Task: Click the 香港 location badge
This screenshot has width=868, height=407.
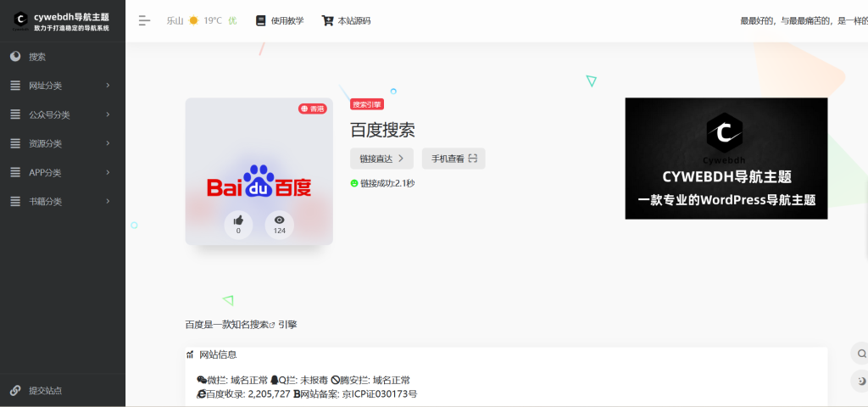Action: coord(313,109)
